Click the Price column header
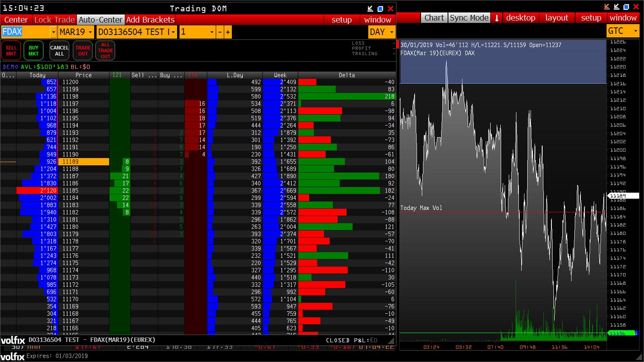This screenshot has width=644, height=362. pyautogui.click(x=84, y=75)
